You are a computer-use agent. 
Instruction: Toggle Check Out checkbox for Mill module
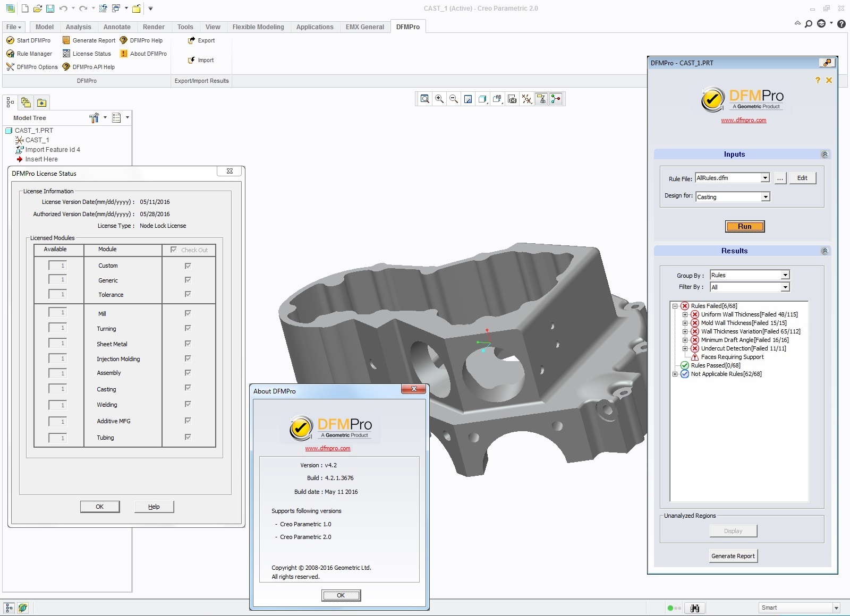(x=188, y=313)
